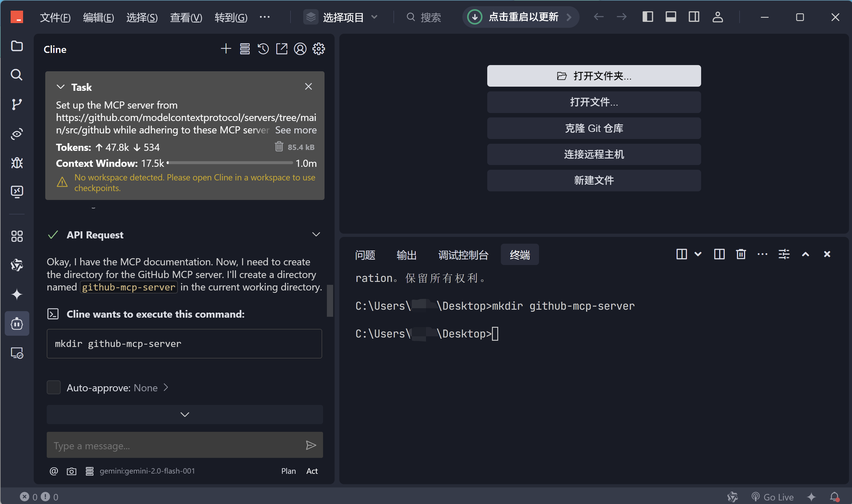Switch to the 输出 panel tab
Screen dimensions: 852x504
point(406,255)
